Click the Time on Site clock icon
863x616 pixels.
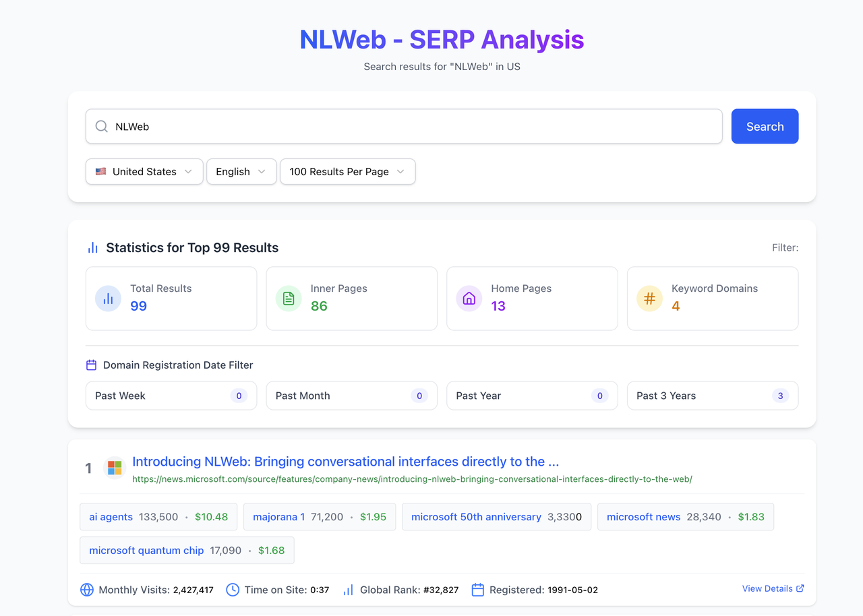[233, 590]
